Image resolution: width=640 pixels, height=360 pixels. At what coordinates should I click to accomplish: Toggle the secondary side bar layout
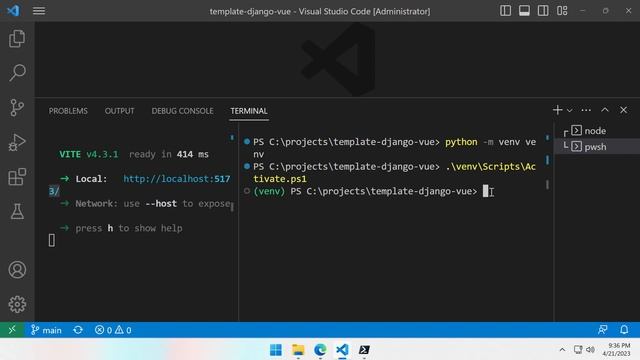[543, 11]
